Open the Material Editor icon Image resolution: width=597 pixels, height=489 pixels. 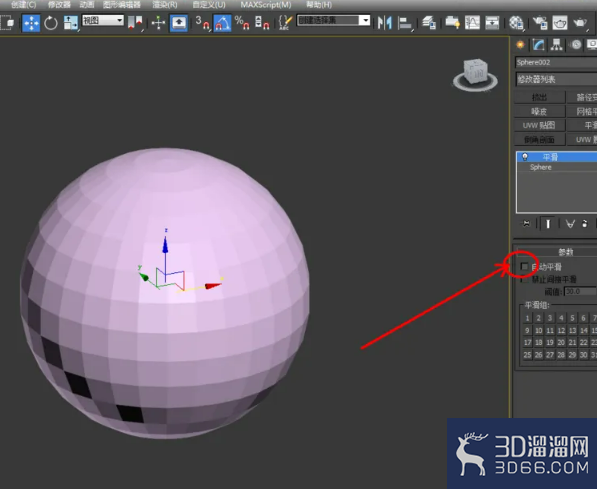(516, 23)
